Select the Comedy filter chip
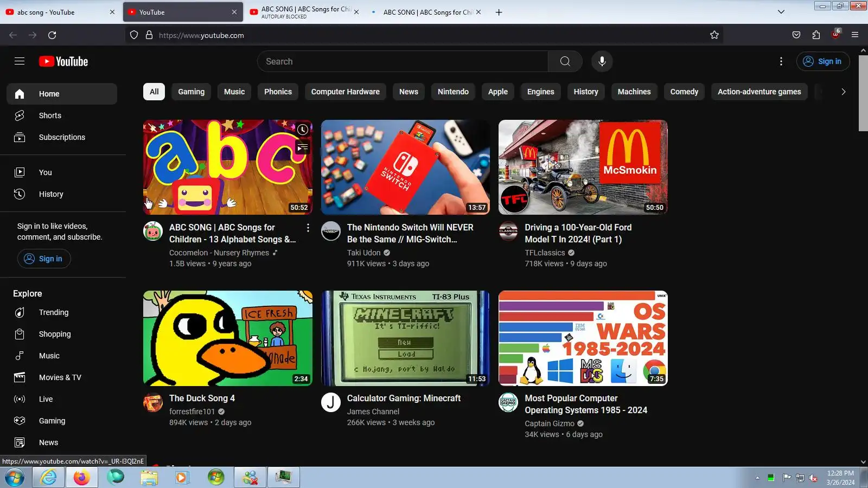Viewport: 868px width, 488px height. click(x=684, y=92)
